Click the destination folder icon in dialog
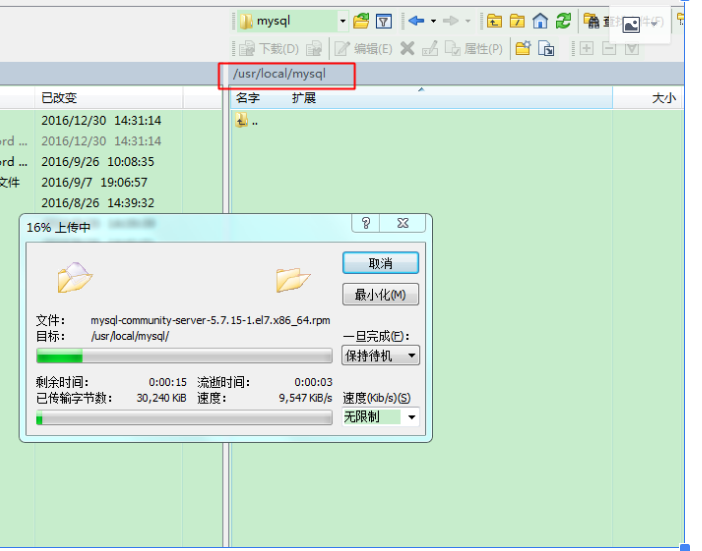This screenshot has width=702, height=551. coord(293,280)
